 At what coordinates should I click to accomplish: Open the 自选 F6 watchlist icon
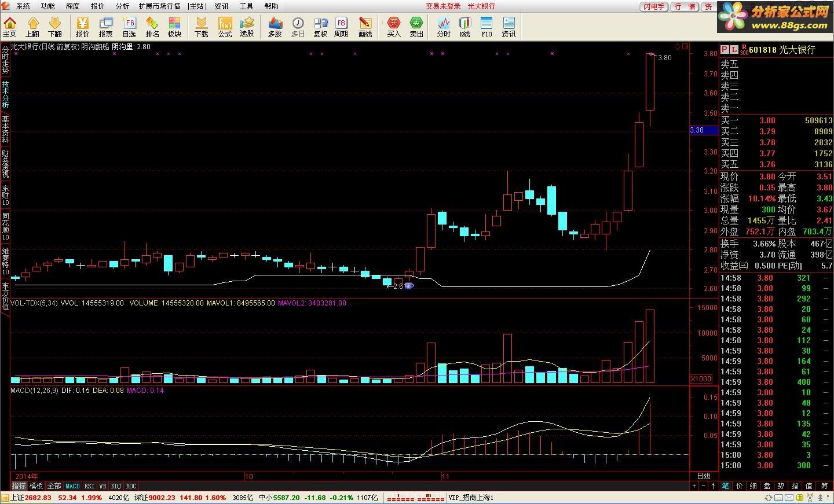click(x=129, y=27)
